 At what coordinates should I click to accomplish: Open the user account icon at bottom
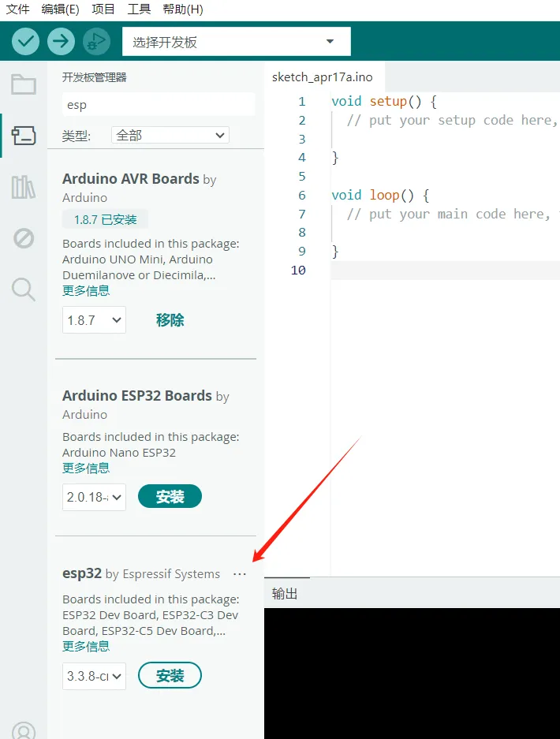click(x=24, y=730)
